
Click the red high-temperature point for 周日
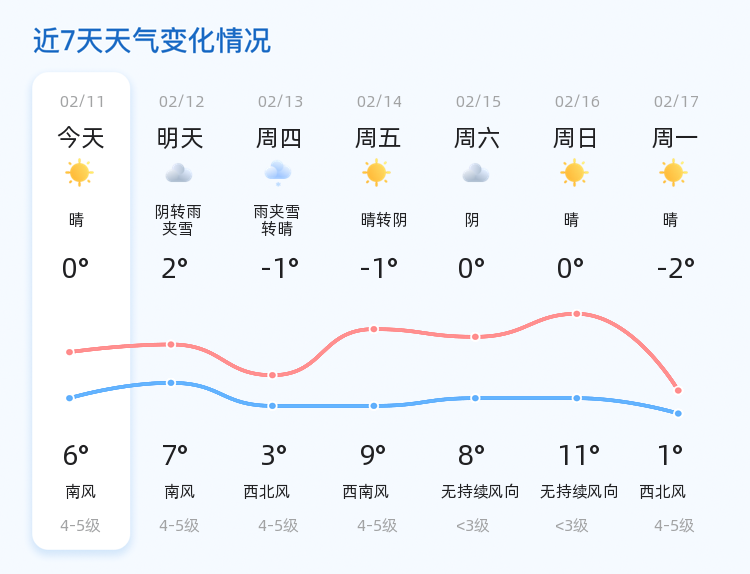(577, 314)
